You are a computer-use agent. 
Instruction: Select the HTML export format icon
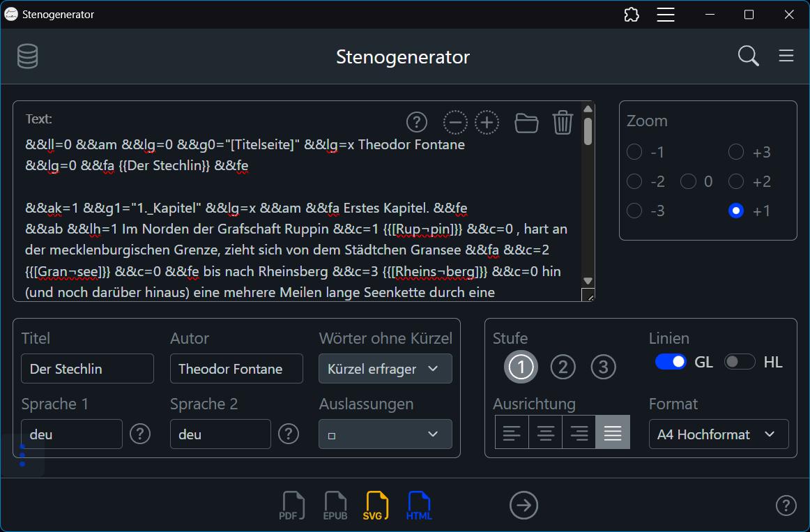(x=419, y=505)
